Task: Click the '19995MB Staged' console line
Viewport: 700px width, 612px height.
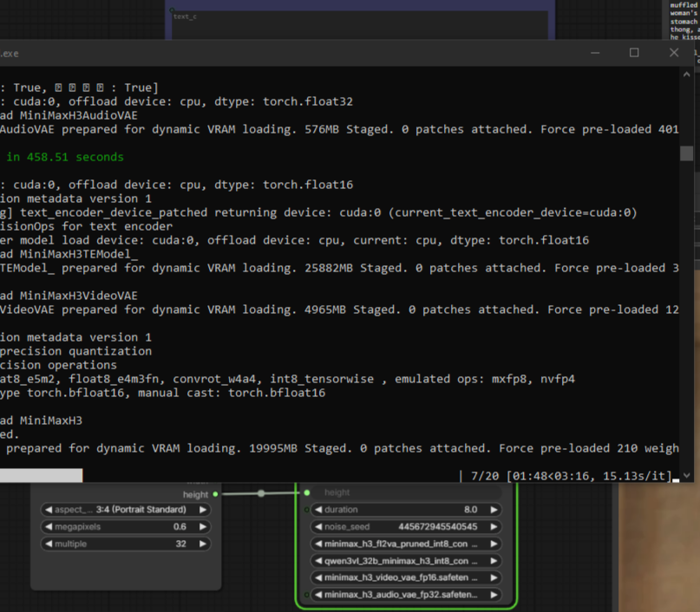Action: pos(339,448)
